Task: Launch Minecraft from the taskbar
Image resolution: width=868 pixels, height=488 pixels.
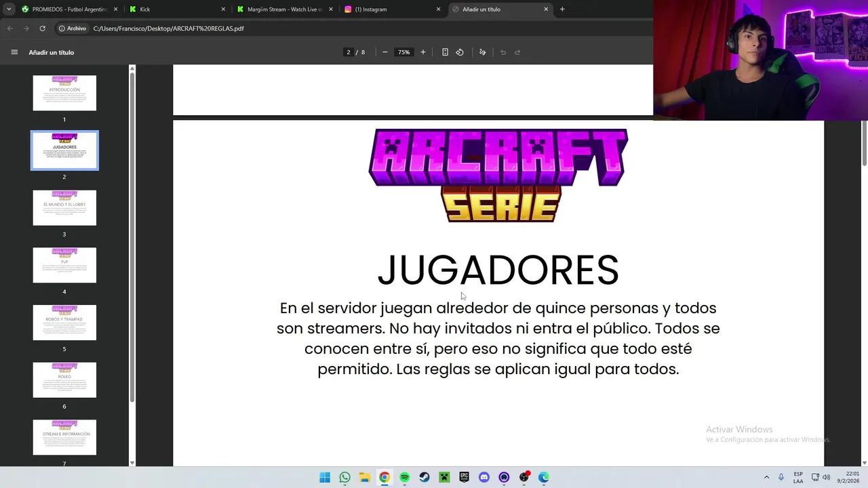Action: point(444,477)
